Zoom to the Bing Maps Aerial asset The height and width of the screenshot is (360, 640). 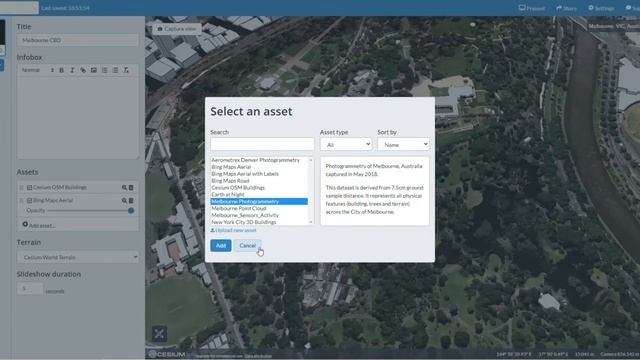pyautogui.click(x=124, y=201)
